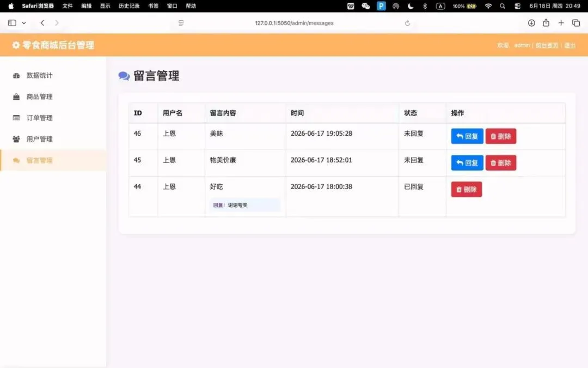Image resolution: width=588 pixels, height=368 pixels.
Task: Open the 文件 menu
Action: click(x=68, y=5)
